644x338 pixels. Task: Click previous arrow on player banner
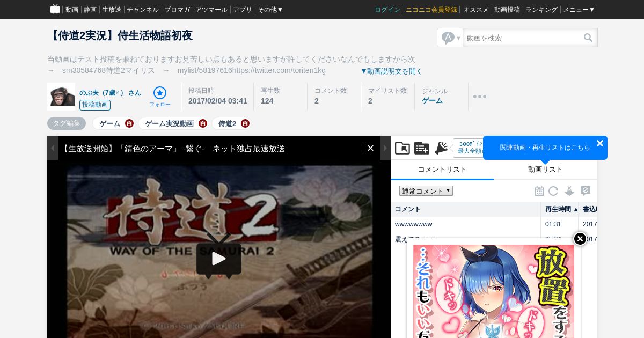(x=53, y=148)
